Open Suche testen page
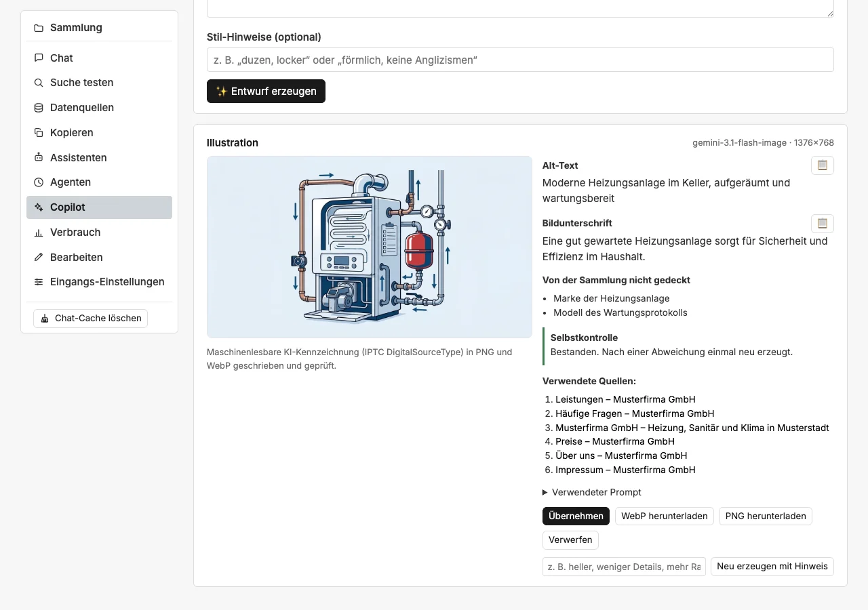This screenshot has width=868, height=610. click(x=99, y=83)
